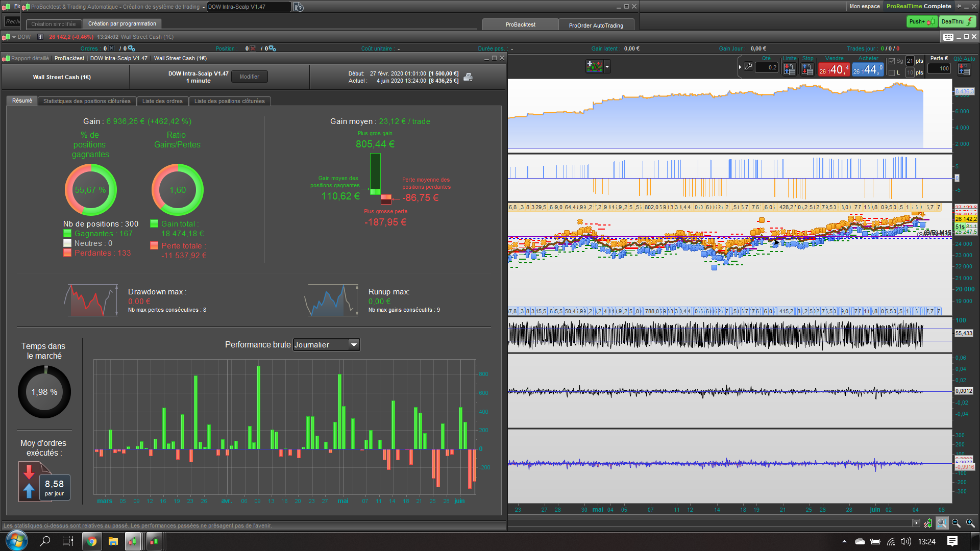Click the print report icon

tap(468, 77)
